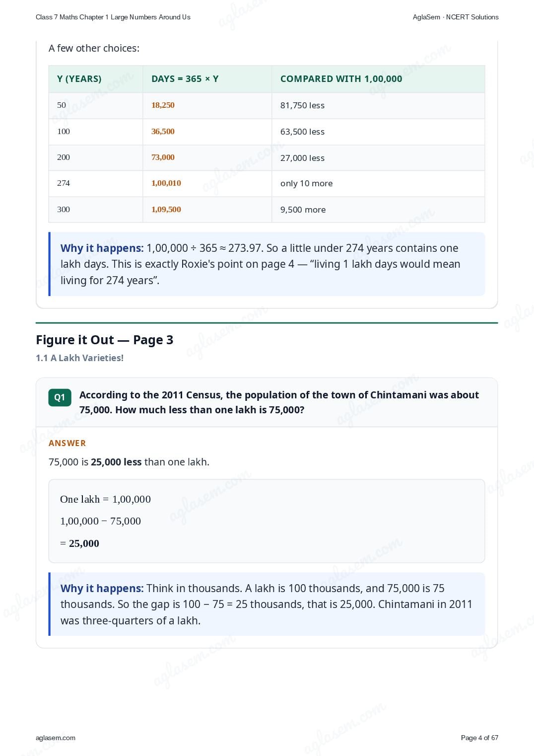Click the green Q1 question badge

point(60,397)
